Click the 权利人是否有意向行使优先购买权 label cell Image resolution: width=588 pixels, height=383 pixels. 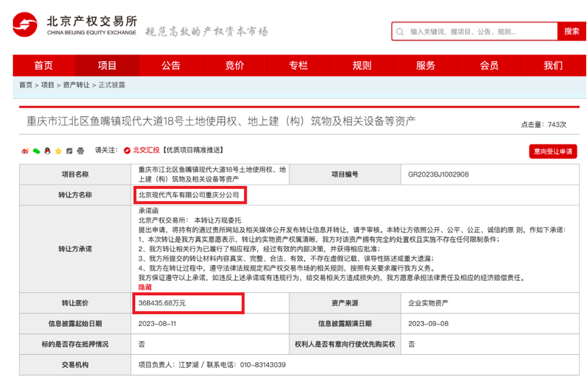[345, 344]
